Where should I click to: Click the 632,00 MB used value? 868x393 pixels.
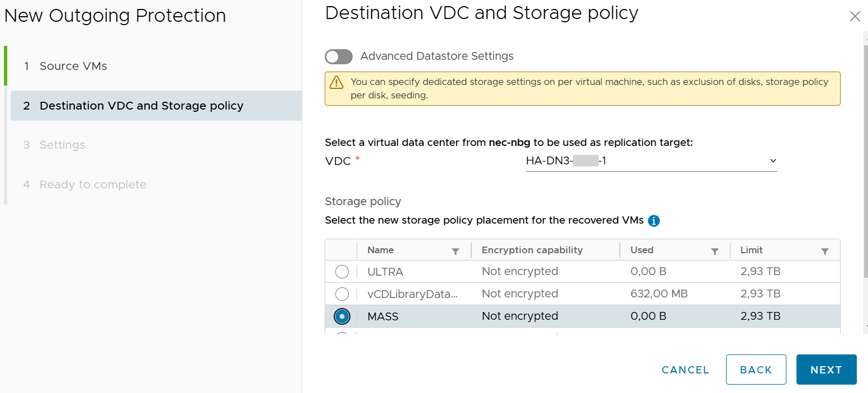659,294
